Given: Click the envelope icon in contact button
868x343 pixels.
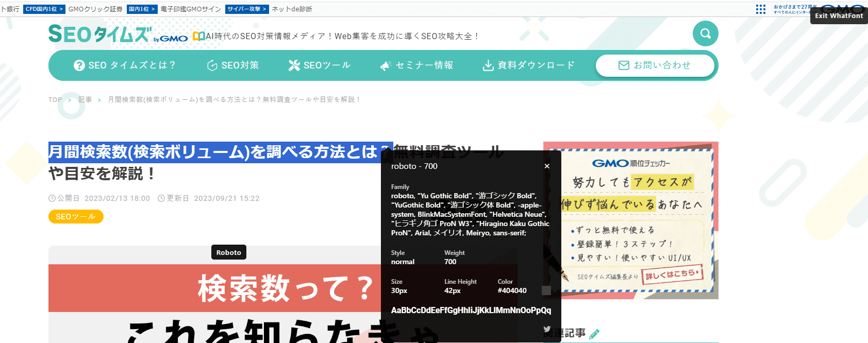Looking at the screenshot, I should [624, 65].
